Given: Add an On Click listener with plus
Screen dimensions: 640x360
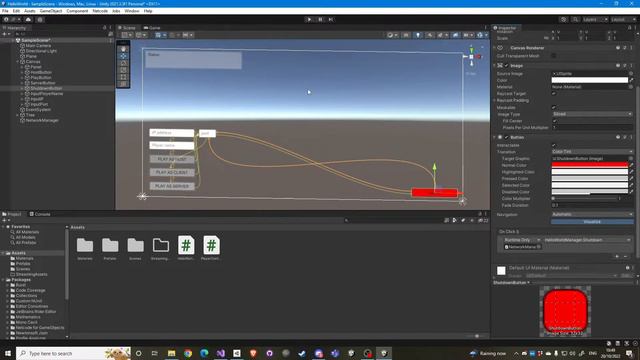Looking at the screenshot, I should [x=617, y=256].
